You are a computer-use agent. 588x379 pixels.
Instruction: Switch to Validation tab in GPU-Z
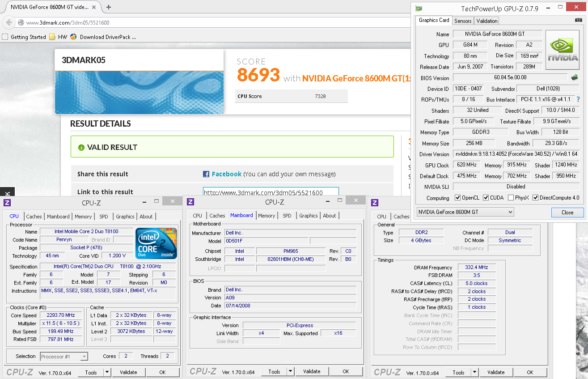point(487,21)
